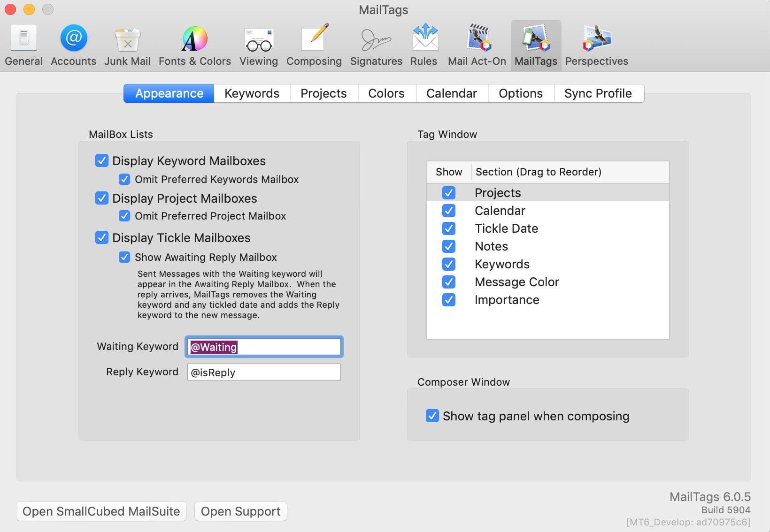The width and height of the screenshot is (770, 532).
Task: Open Fonts & Colors settings
Action: [194, 45]
